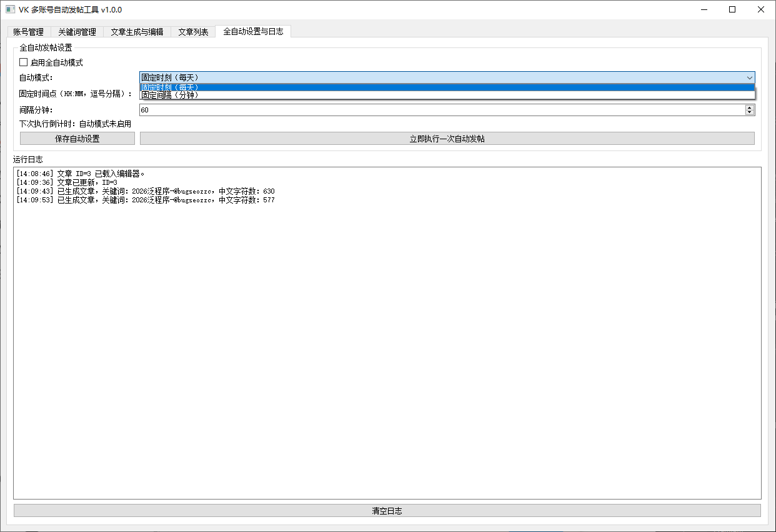
Task: Open the 关键词管理 tab
Action: 77,32
